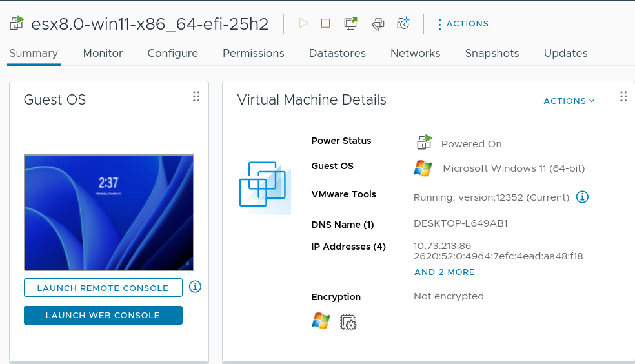Click LAUNCH REMOTE CONSOLE button
The height and width of the screenshot is (364, 635).
(x=103, y=288)
